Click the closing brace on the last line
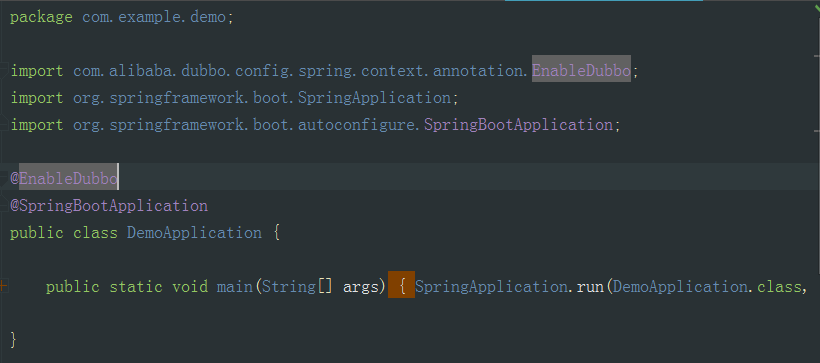 coord(14,340)
